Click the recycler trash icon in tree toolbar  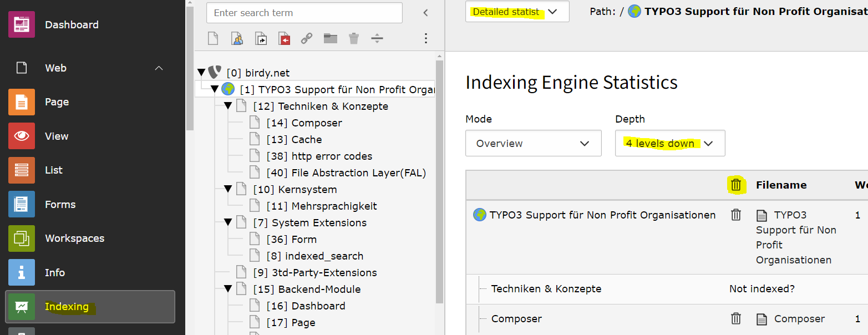[x=354, y=39]
